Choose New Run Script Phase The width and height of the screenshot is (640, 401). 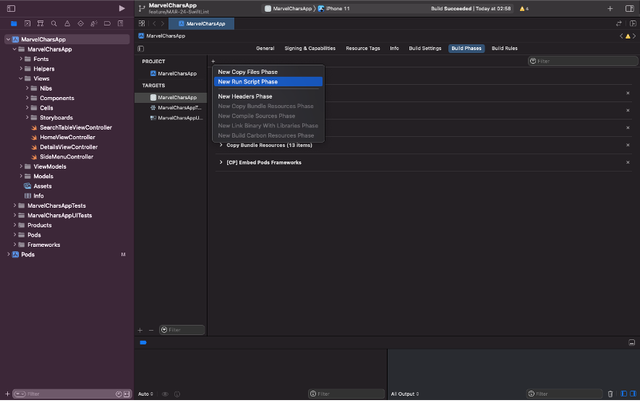click(268, 82)
